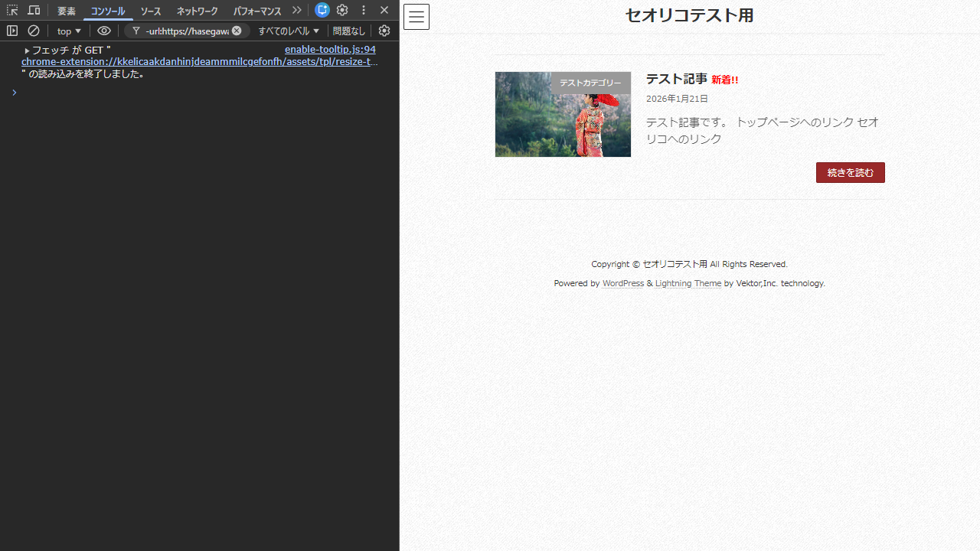Open the enable-tooltip.js:94 source link
980x551 pixels.
pyautogui.click(x=330, y=49)
